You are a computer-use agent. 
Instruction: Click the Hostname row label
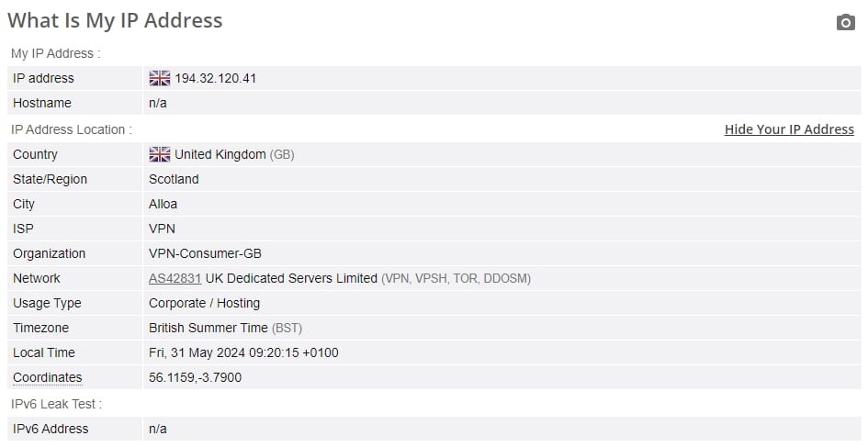[x=42, y=103]
